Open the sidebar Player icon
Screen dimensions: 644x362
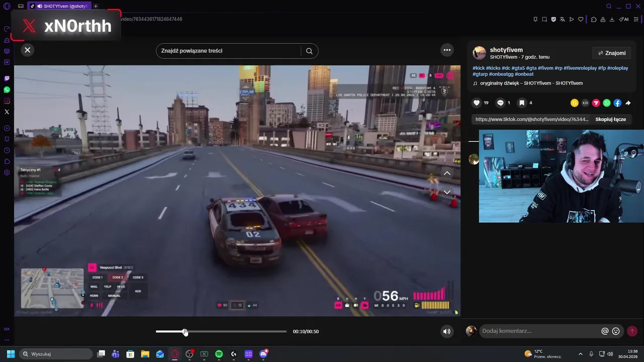pyautogui.click(x=7, y=128)
